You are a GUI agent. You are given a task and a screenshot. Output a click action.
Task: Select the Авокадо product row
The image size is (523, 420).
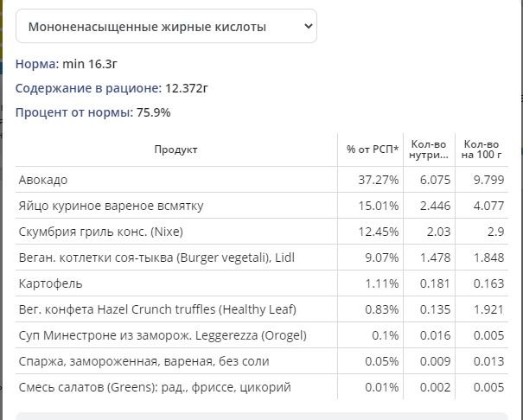[262, 180]
